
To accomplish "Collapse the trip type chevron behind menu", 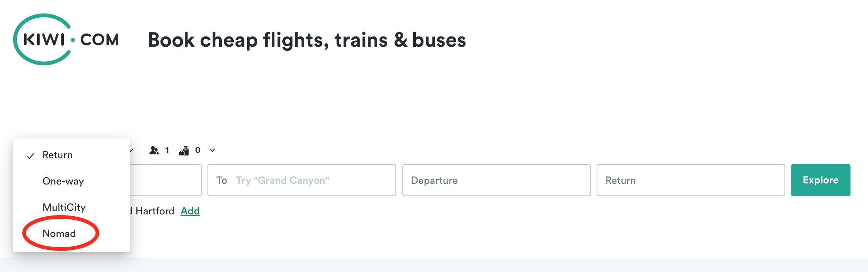I will coord(132,150).
